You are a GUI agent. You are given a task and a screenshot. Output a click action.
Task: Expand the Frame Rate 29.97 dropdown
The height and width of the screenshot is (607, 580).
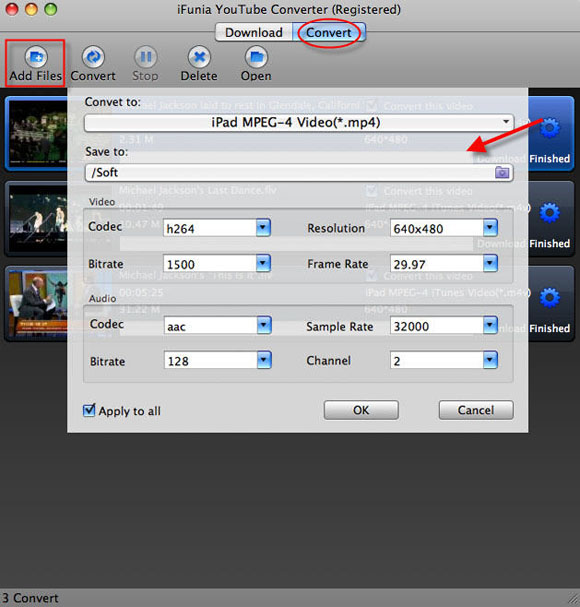pos(490,264)
